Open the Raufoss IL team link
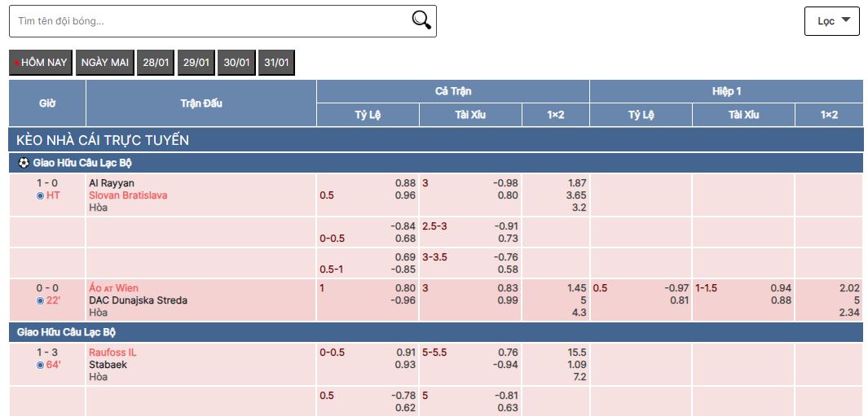This screenshot has width=868, height=416. point(113,353)
